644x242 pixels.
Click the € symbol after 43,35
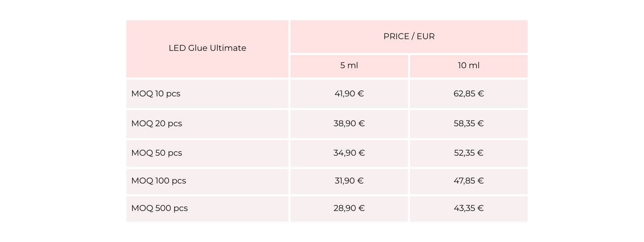pyautogui.click(x=481, y=208)
